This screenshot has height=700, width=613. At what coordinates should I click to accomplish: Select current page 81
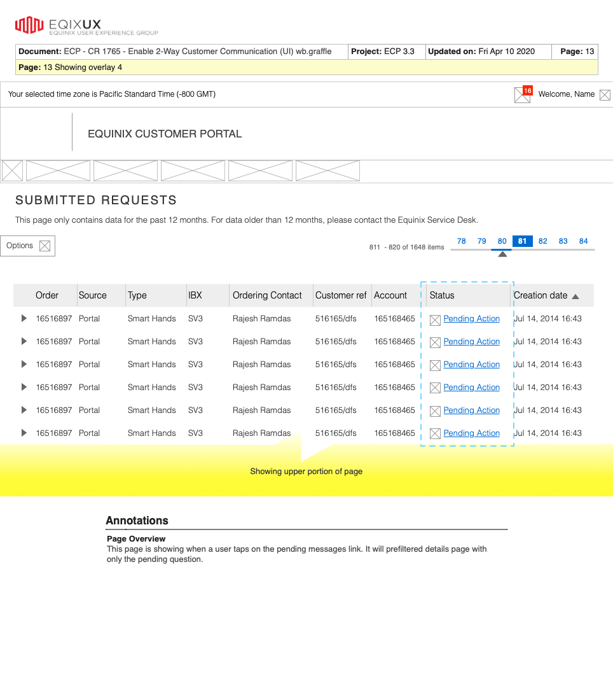523,241
